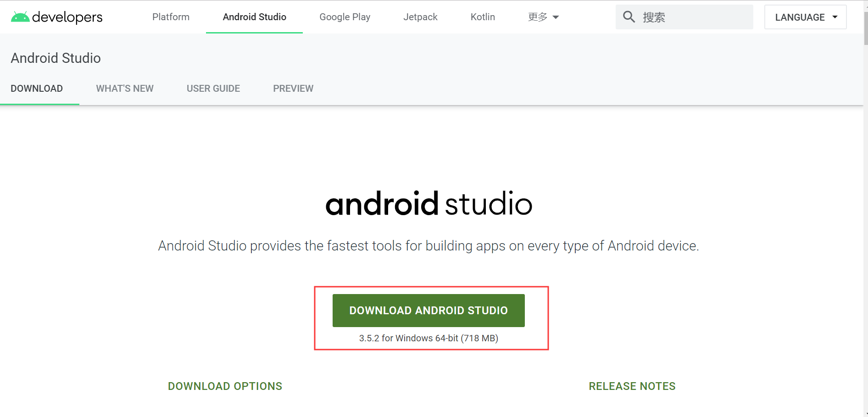The height and width of the screenshot is (417, 868).
Task: Switch to the WHAT'S NEW tab
Action: 125,89
